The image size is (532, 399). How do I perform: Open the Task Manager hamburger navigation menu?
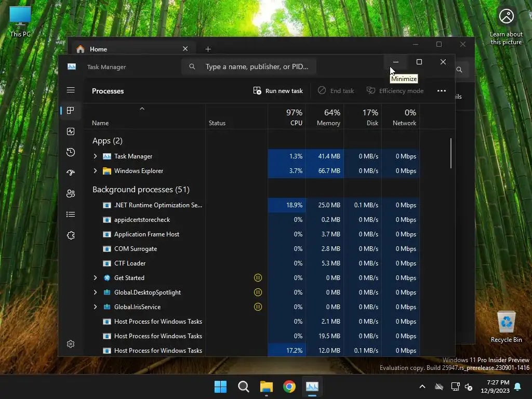click(x=71, y=90)
